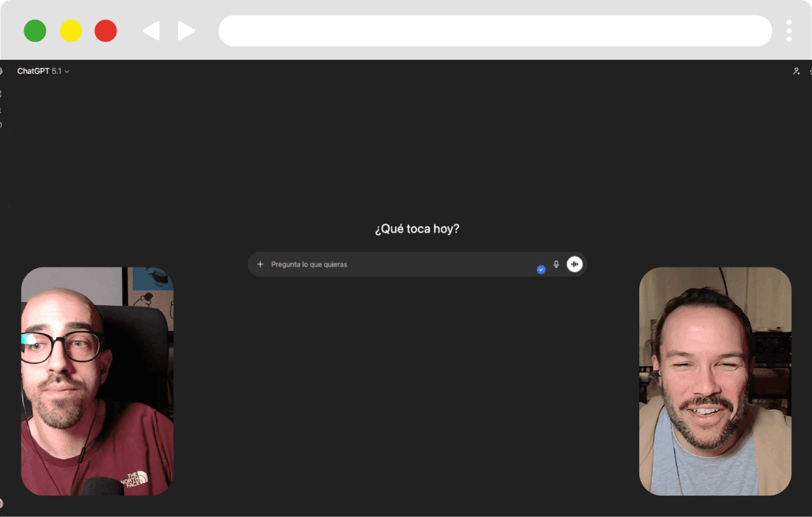Screen dimensions: 812x517
Task: Click the blue checkmark badge in prompt box
Action: click(x=541, y=270)
